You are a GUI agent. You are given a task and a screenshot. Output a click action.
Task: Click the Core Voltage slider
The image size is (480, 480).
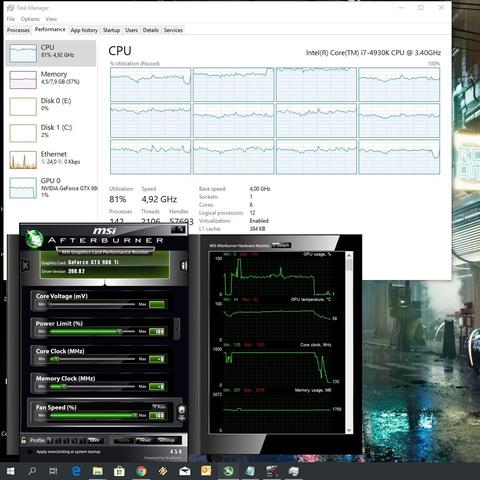[92, 304]
